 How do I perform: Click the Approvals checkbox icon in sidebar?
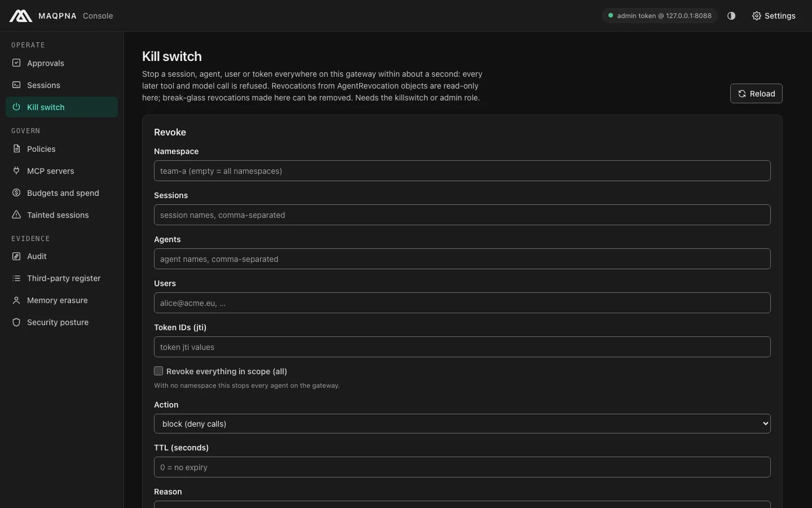[x=16, y=63]
